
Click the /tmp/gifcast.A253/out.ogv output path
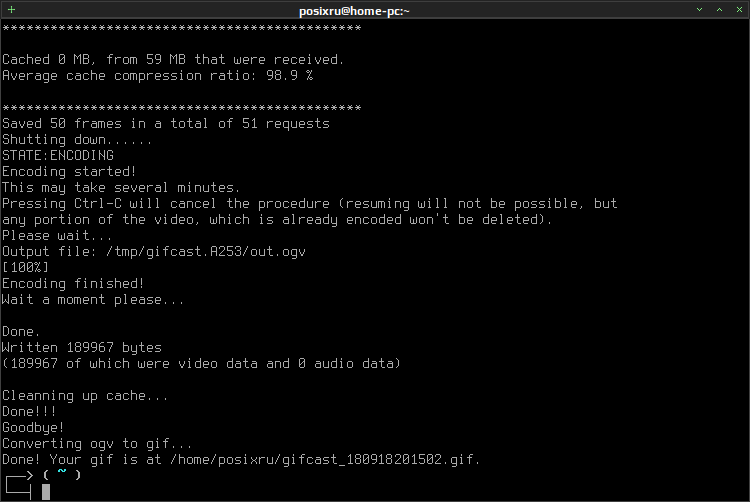point(206,251)
